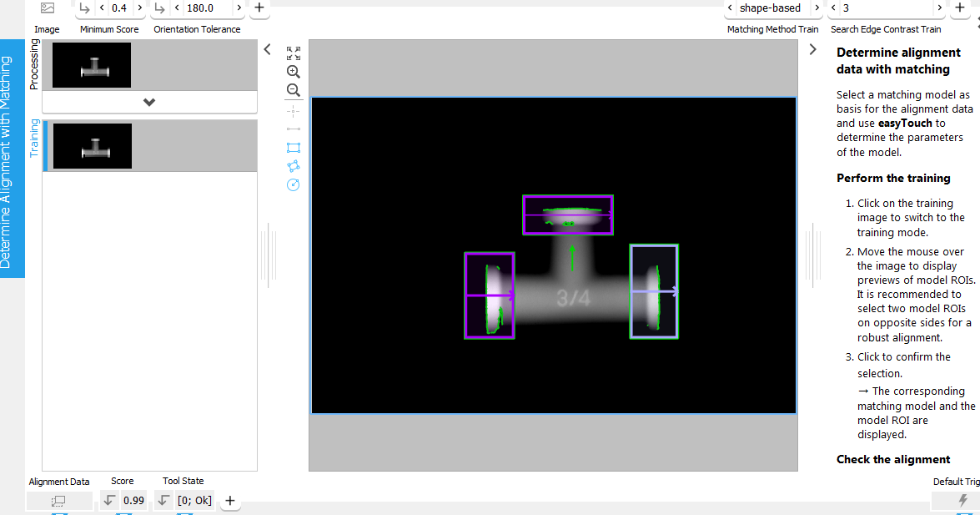Collapse the right help panel
The height and width of the screenshot is (515, 980).
click(812, 49)
